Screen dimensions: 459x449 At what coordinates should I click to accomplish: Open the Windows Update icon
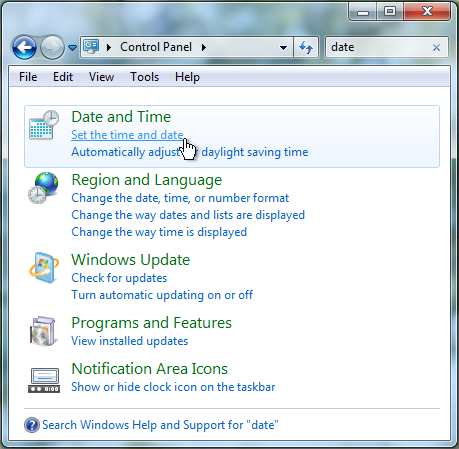[x=44, y=268]
